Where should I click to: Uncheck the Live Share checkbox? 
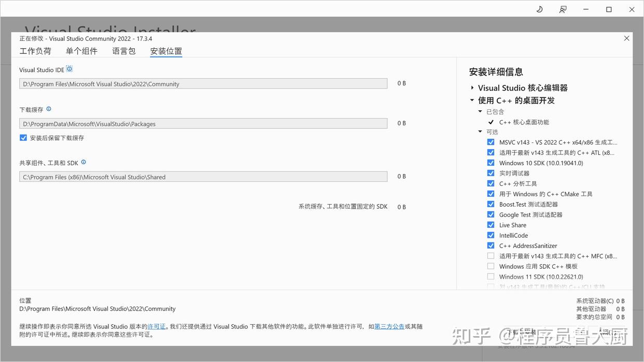click(x=491, y=225)
